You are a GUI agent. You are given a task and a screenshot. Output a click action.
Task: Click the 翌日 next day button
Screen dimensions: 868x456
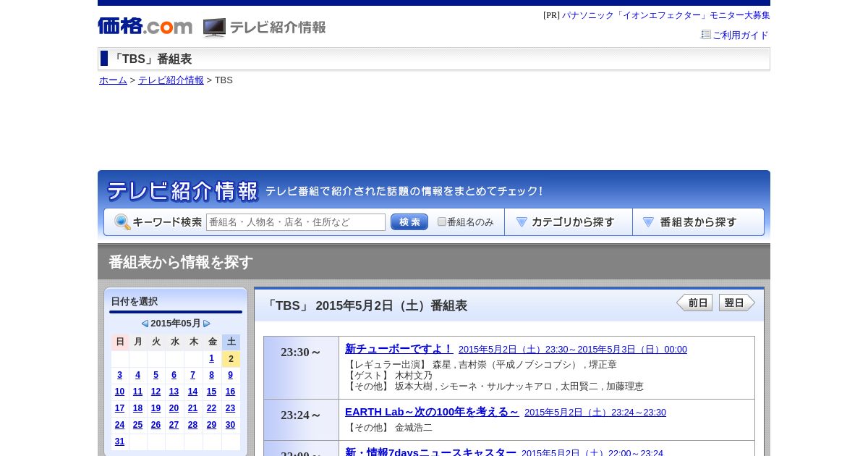(x=737, y=303)
